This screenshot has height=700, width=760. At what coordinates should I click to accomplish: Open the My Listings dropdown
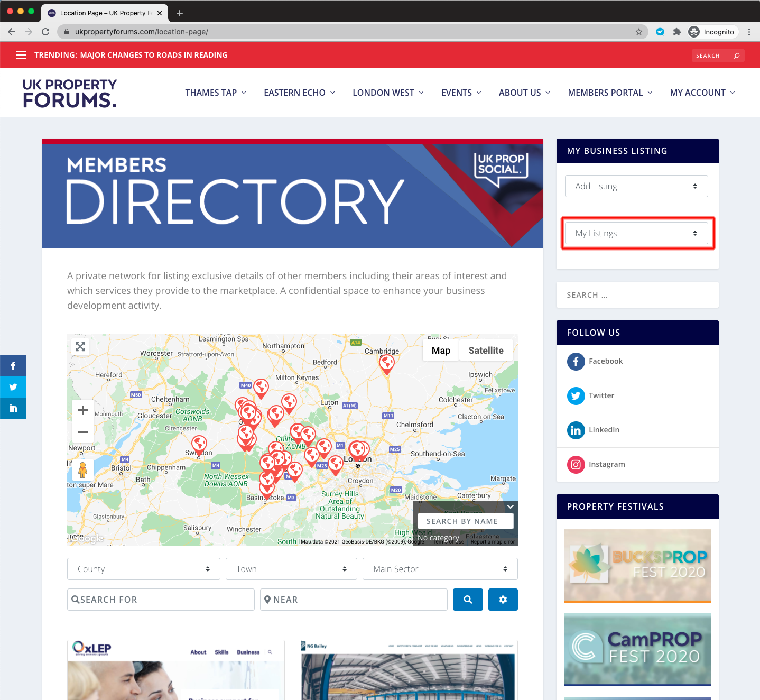click(636, 233)
